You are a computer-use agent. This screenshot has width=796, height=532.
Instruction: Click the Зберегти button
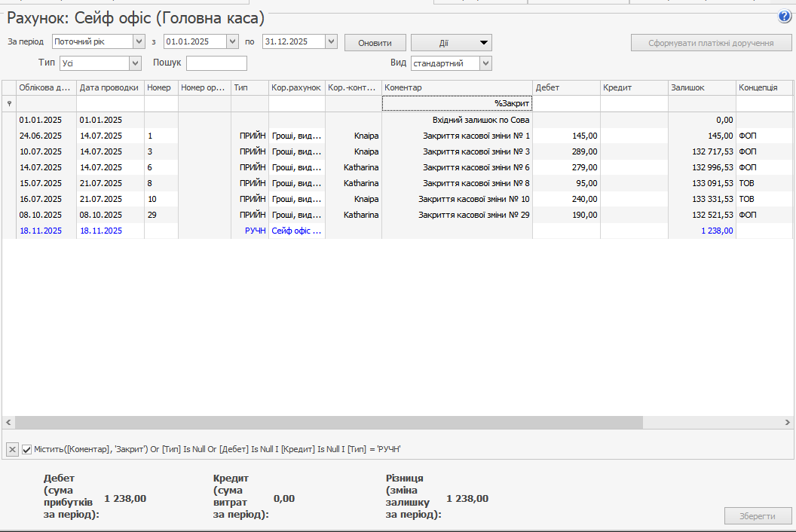758,516
